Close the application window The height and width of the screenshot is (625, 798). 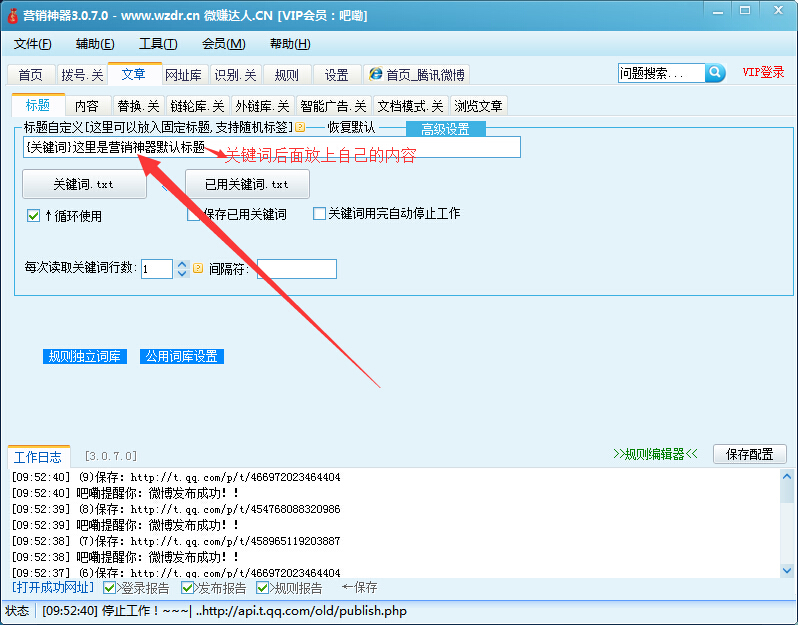(778, 11)
